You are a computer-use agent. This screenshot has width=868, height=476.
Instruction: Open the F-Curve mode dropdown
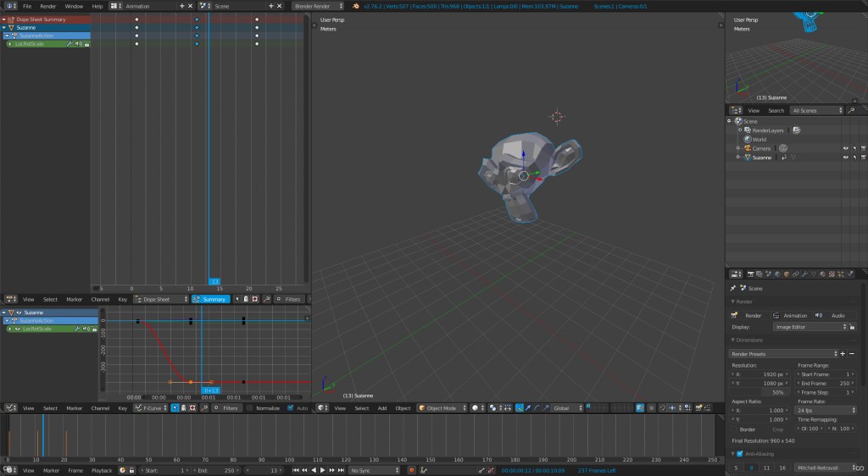point(151,408)
